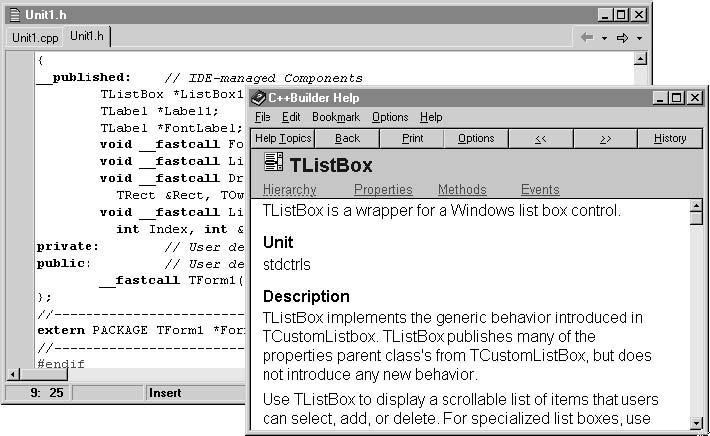Viewport: 710px width, 436px height.
Task: Open the Help menu in Help window
Action: (x=431, y=117)
